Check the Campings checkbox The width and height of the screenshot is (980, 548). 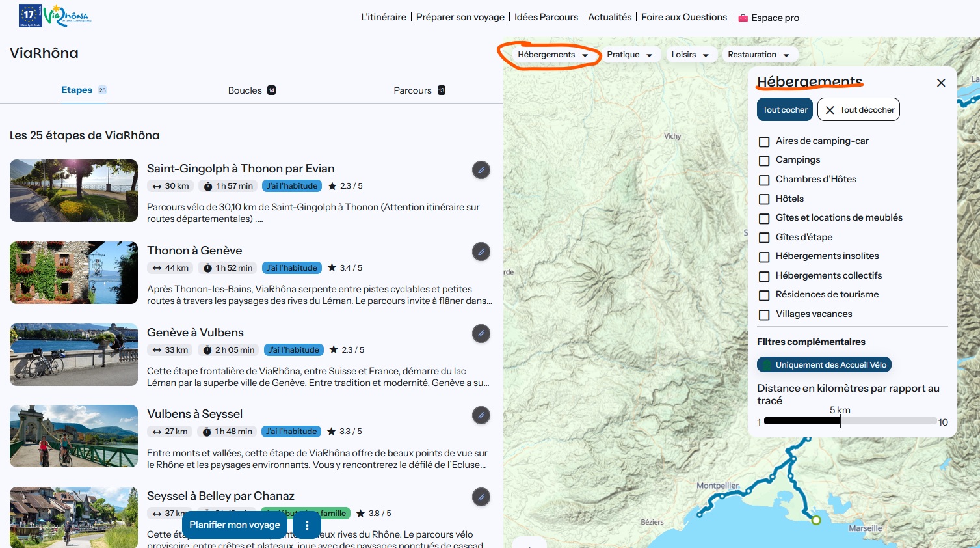point(764,160)
